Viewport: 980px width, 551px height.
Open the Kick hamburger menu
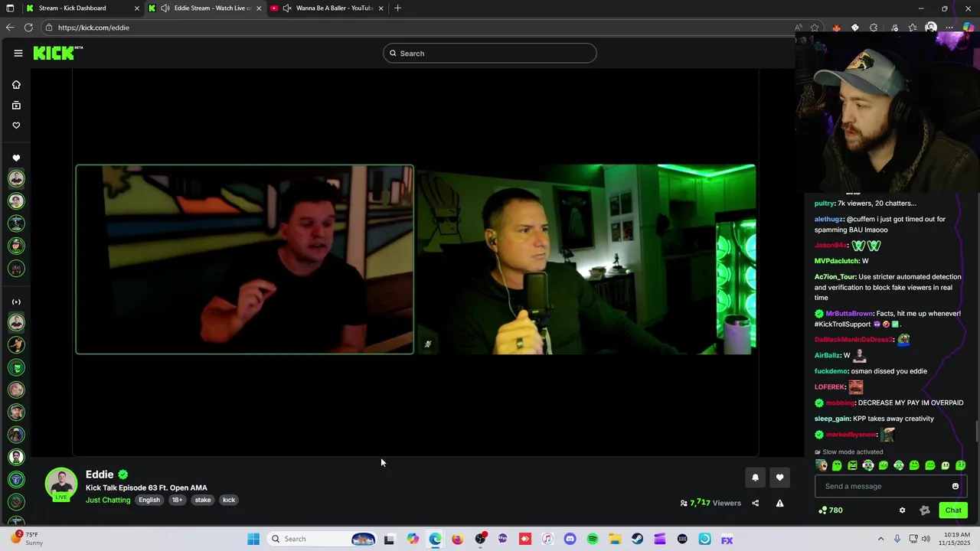[x=18, y=53]
